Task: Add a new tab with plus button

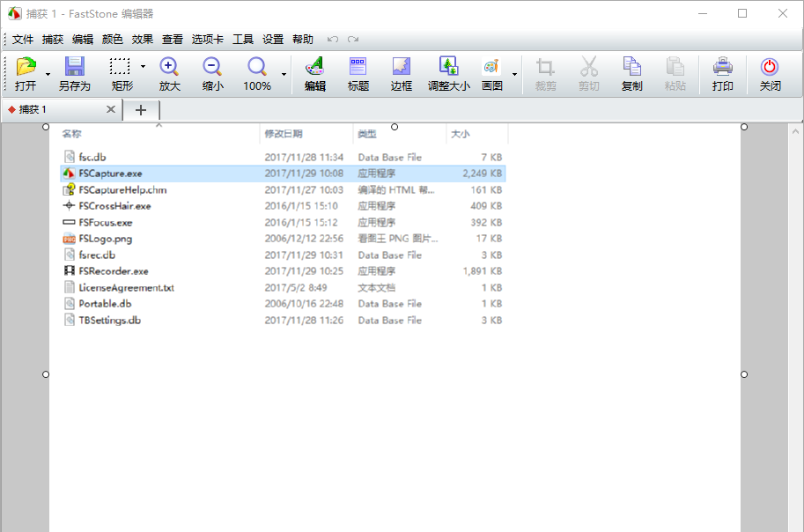Action: (141, 109)
